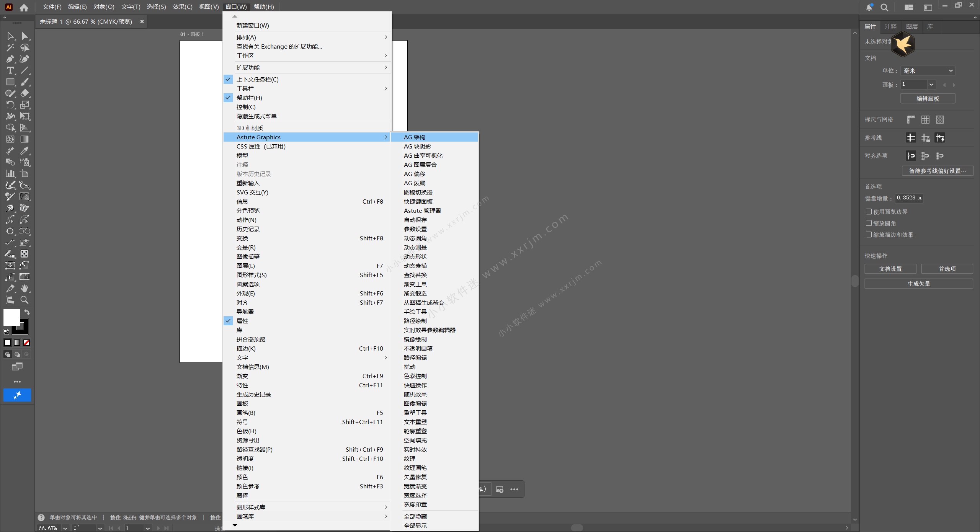Select the Magic Wand tool
The image size is (980, 532).
pos(10,47)
